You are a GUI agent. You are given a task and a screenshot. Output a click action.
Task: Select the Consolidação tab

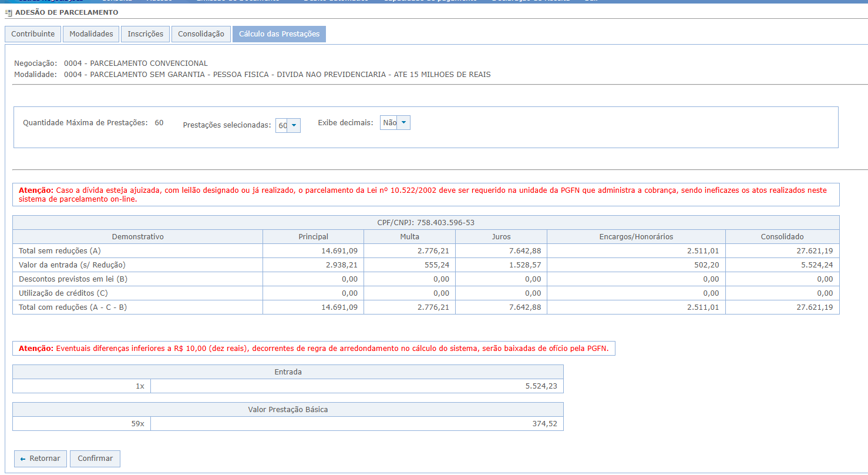tap(201, 34)
